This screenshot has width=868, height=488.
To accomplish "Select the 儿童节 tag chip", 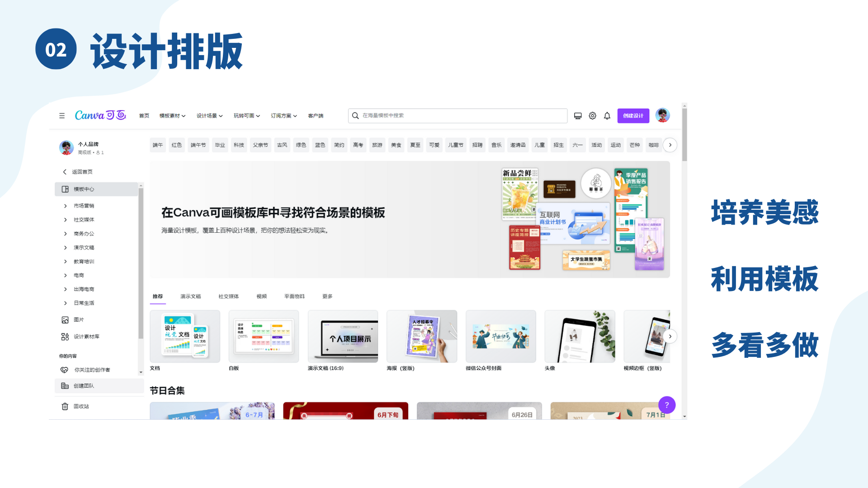I will [x=455, y=145].
